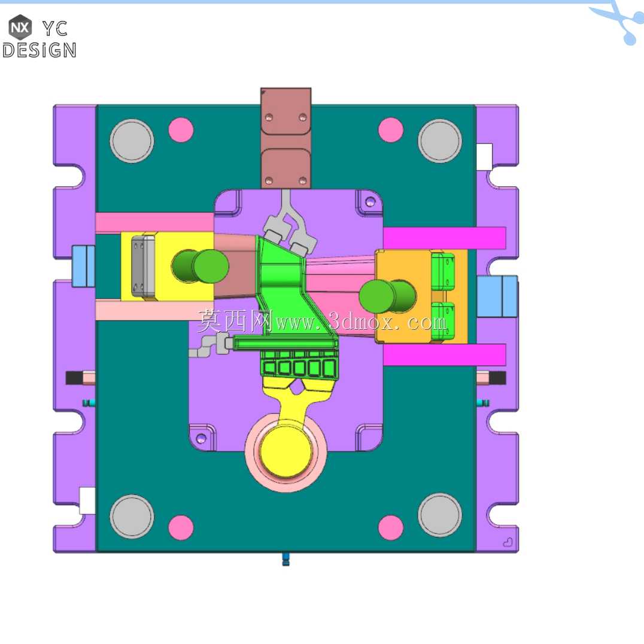Select the green angle pin on yellow slider
This screenshot has width=644, height=644.
[200, 266]
